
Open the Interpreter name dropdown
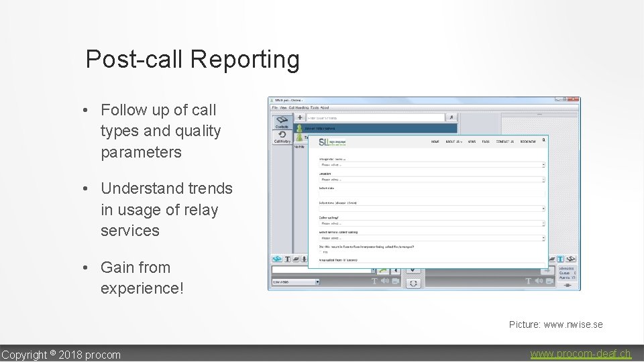[x=432, y=165]
